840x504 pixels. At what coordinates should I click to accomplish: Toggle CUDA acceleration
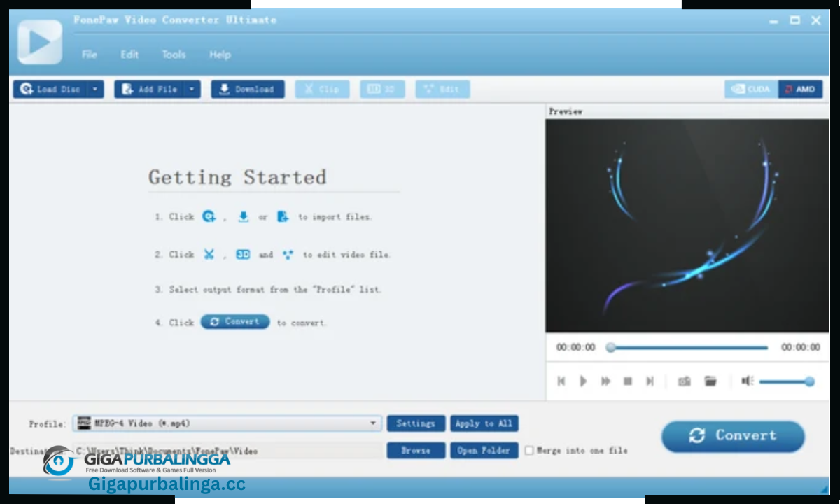751,89
